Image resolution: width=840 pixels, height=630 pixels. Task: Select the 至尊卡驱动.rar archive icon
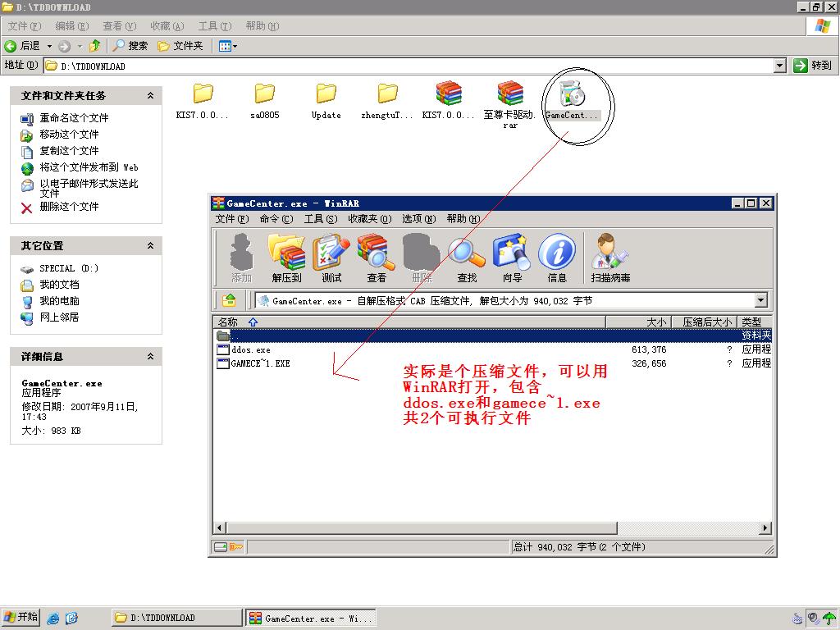[509, 94]
